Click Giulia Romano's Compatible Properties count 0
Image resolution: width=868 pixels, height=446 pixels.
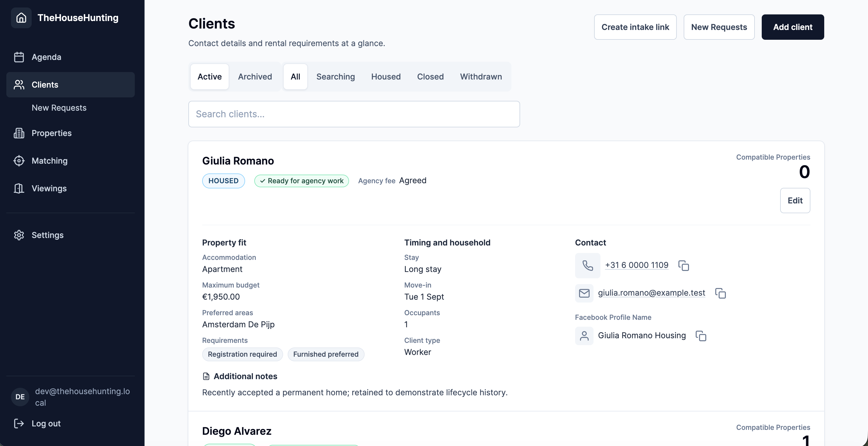coord(804,172)
